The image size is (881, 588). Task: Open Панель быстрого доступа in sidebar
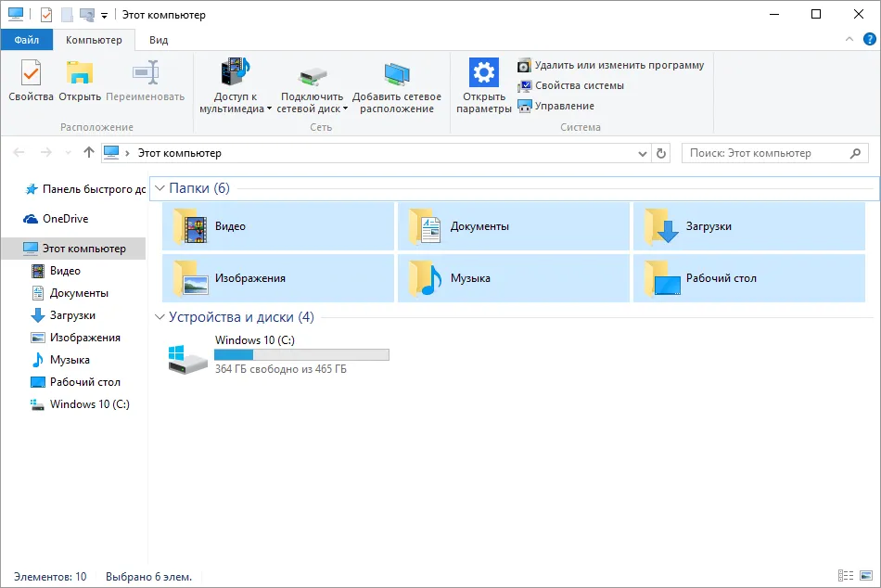click(x=84, y=189)
